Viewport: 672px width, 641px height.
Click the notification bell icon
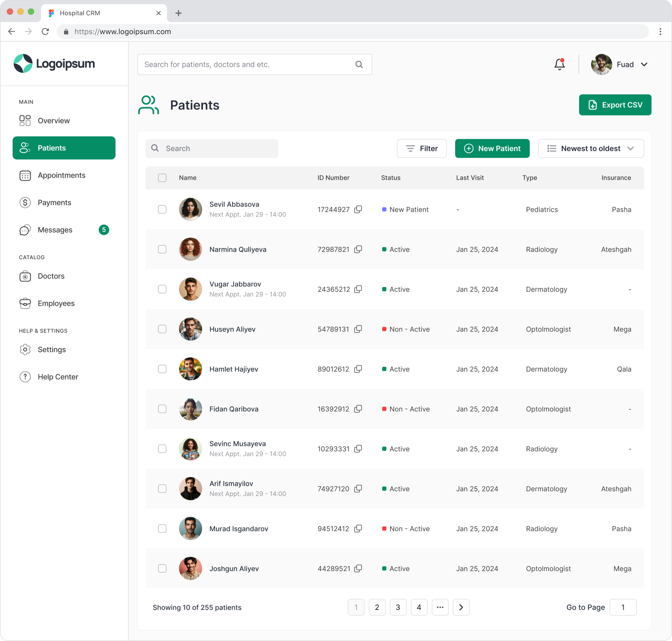pos(559,64)
